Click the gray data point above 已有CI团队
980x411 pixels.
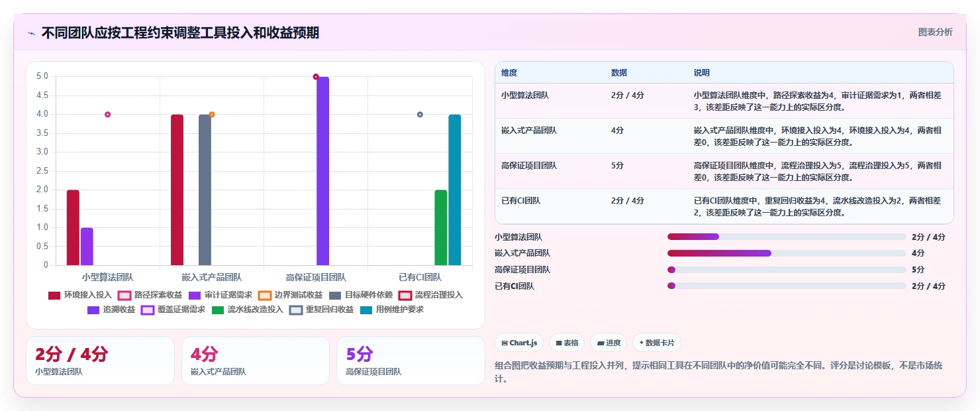tap(420, 115)
